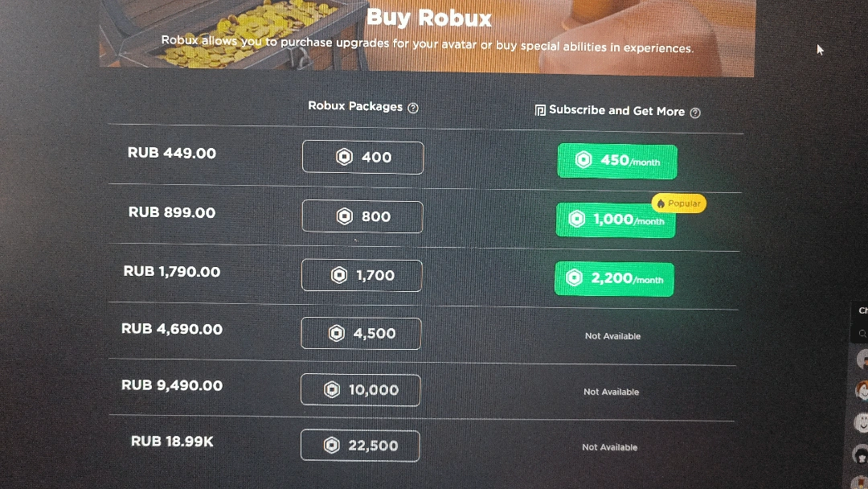Viewport: 868px width, 489px height.
Task: Subscribe to 2,200 Robux per month
Action: point(615,278)
